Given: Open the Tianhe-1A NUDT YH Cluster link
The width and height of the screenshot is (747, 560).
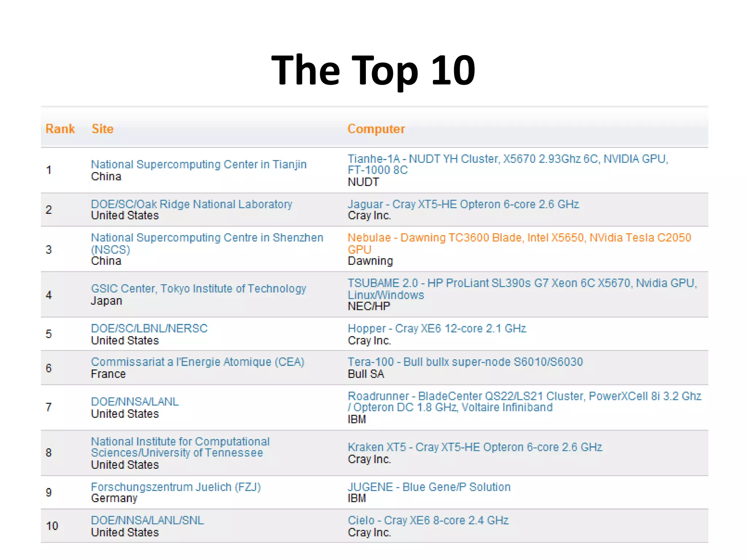Looking at the screenshot, I should pos(508,164).
